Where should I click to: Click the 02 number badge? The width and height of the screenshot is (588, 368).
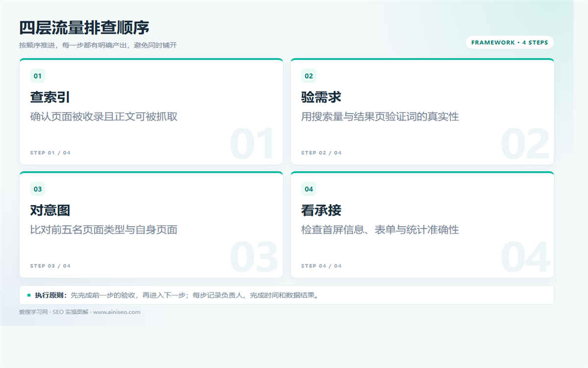click(309, 76)
